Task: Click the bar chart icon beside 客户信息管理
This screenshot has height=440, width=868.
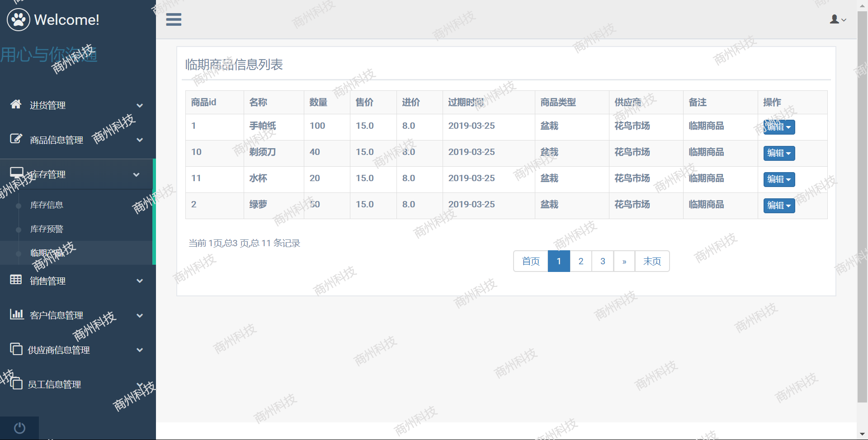Action: [x=17, y=314]
